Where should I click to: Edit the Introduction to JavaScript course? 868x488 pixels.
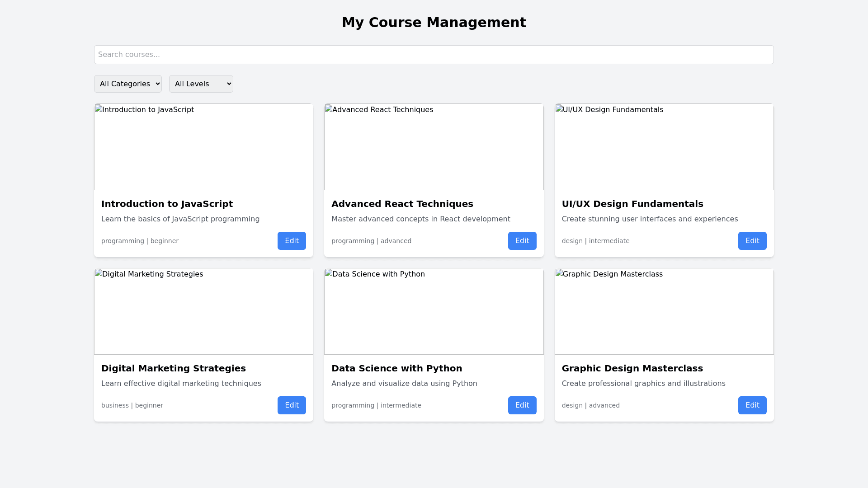[292, 241]
